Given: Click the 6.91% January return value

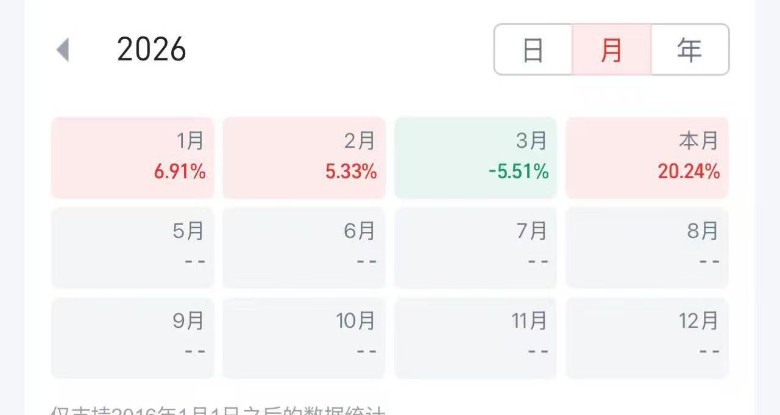Looking at the screenshot, I should pos(180,172).
